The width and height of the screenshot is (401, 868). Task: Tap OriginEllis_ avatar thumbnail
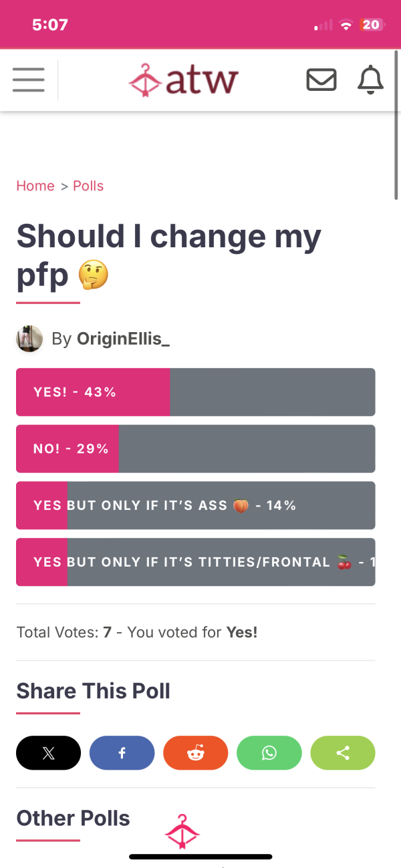coord(29,339)
